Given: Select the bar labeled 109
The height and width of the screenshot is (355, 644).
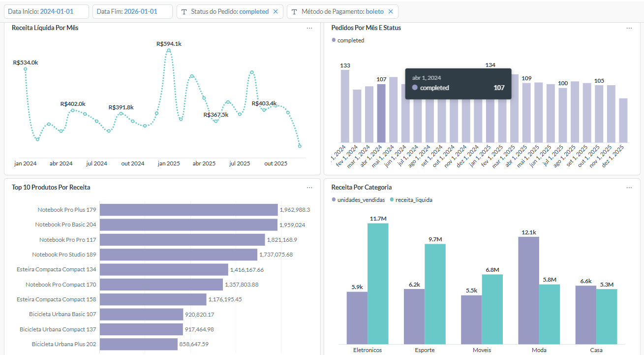Looking at the screenshot, I should coord(526,113).
